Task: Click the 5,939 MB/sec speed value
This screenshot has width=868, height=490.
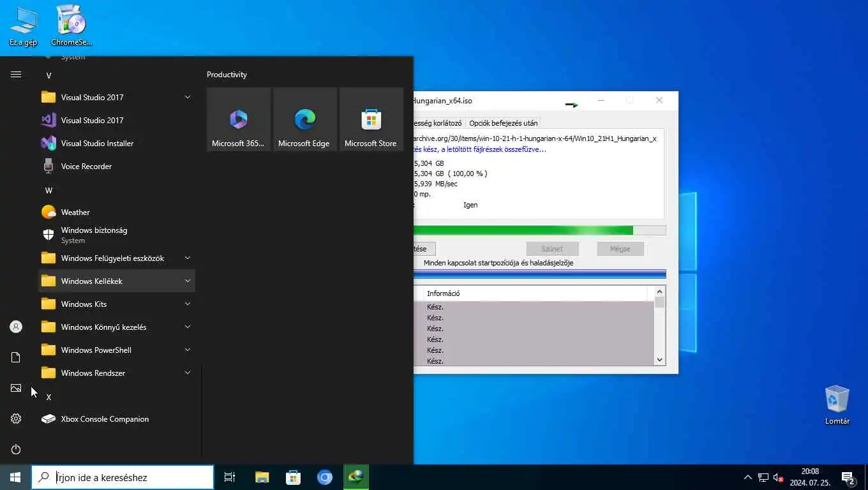Action: [x=436, y=184]
